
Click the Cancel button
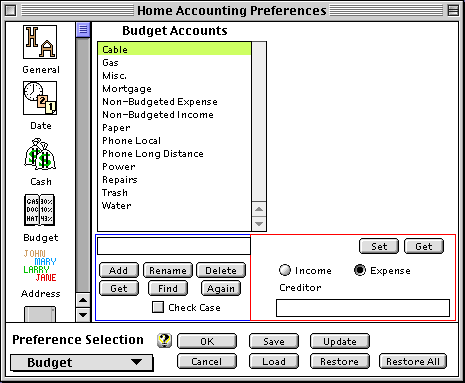[x=207, y=361]
